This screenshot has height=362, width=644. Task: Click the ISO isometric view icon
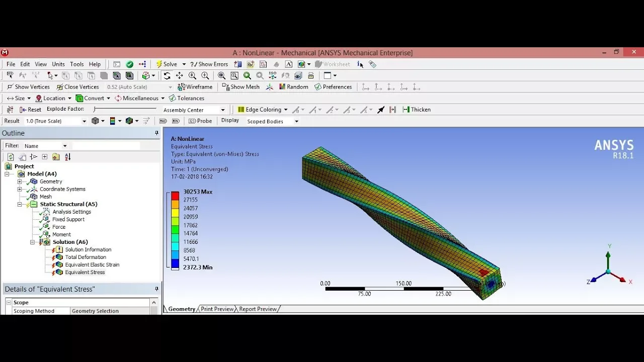pyautogui.click(x=272, y=75)
